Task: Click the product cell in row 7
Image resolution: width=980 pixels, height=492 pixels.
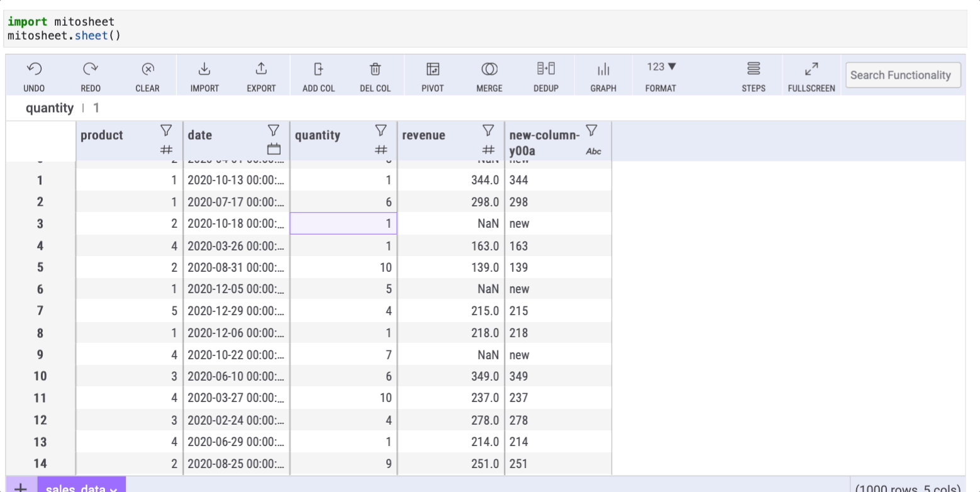Action: pos(129,311)
